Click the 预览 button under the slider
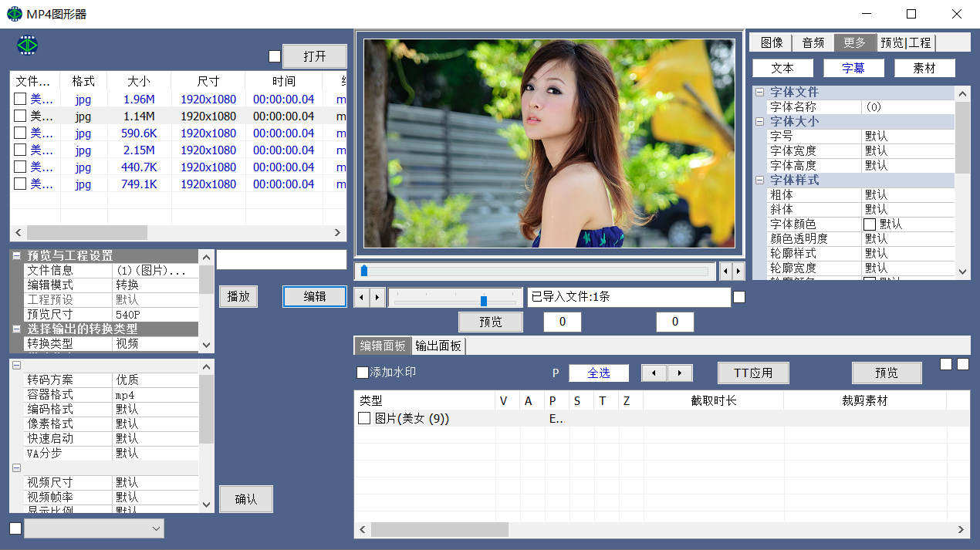Screen dimensions: 980x550 (491, 322)
